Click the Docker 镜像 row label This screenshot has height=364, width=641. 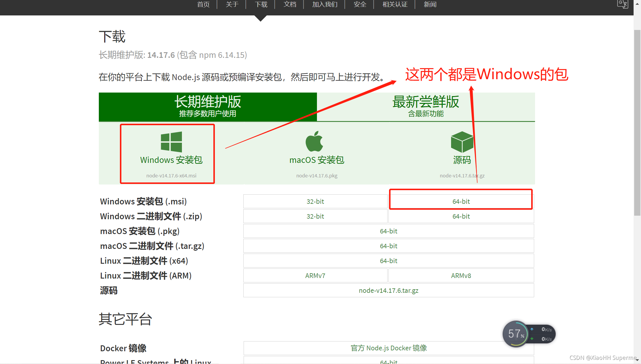123,348
